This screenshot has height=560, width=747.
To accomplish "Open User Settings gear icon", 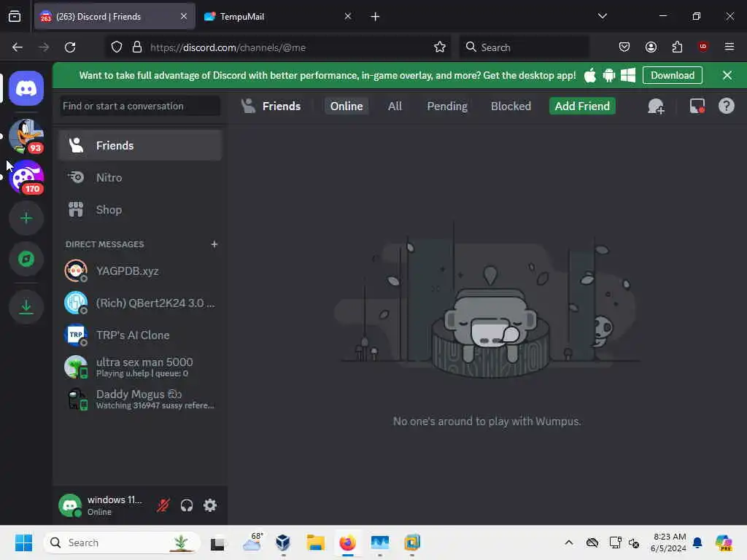I will tap(210, 505).
